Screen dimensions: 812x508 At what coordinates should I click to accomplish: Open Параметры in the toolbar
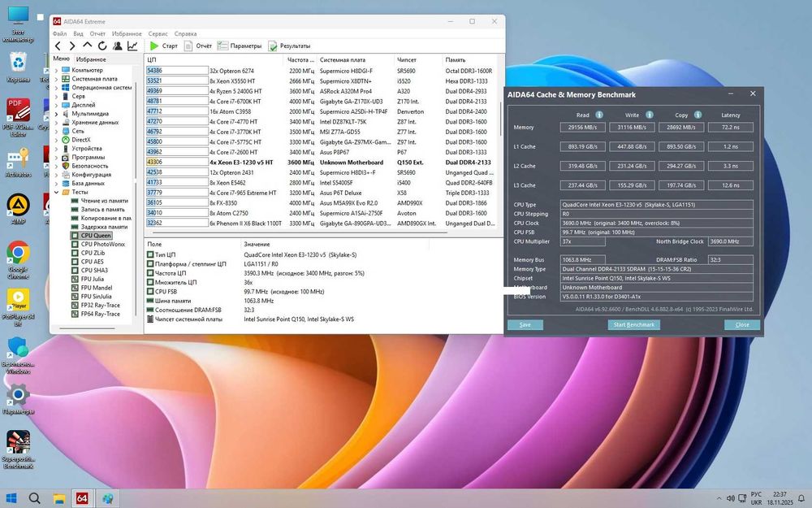[240, 46]
